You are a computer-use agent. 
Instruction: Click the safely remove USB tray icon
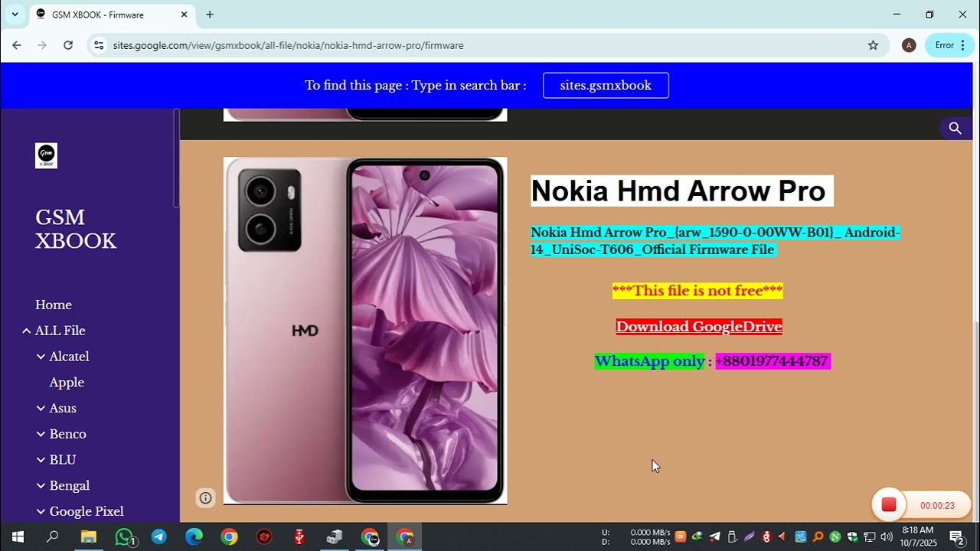click(732, 537)
